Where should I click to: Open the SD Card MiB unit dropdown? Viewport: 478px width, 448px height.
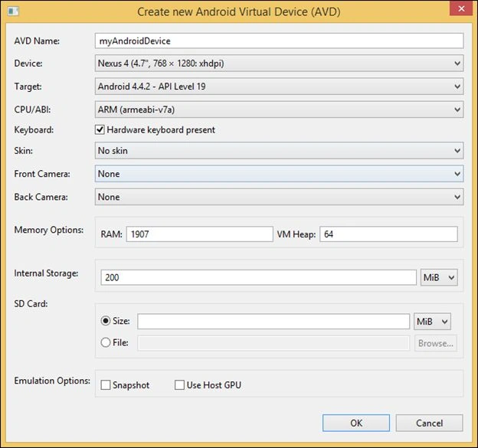pyautogui.click(x=432, y=322)
